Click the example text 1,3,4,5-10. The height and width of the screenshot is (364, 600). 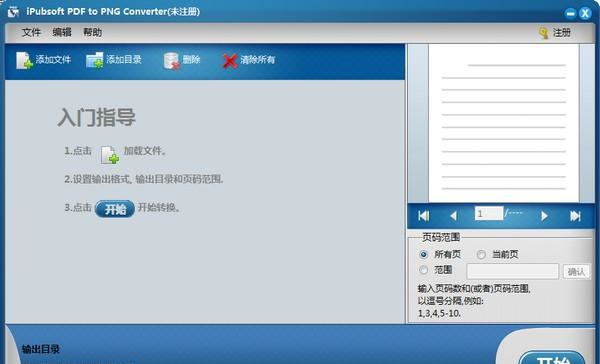pyautogui.click(x=439, y=313)
